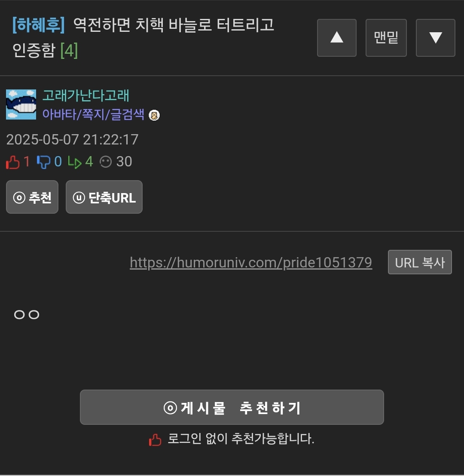
Task: Generate a short link with 단축URL
Action: [104, 197]
